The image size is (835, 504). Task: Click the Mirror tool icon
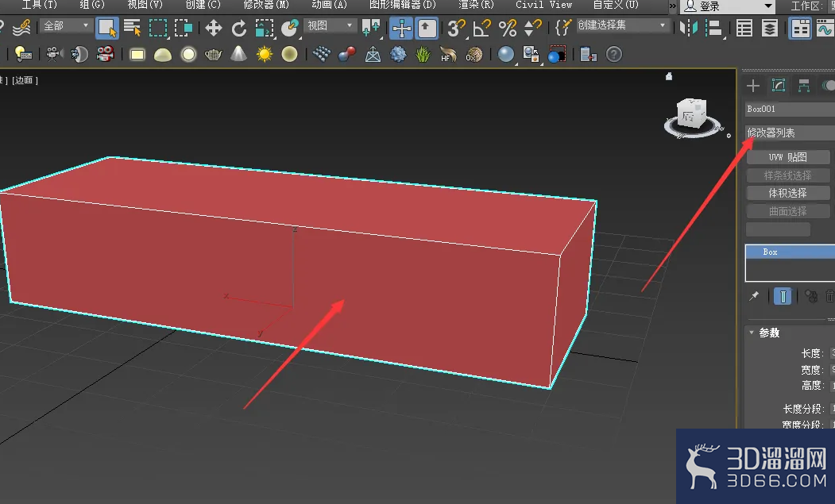689,28
